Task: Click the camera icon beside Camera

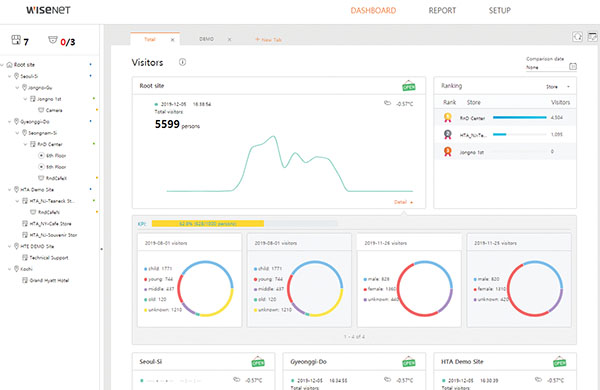Action: coord(41,110)
